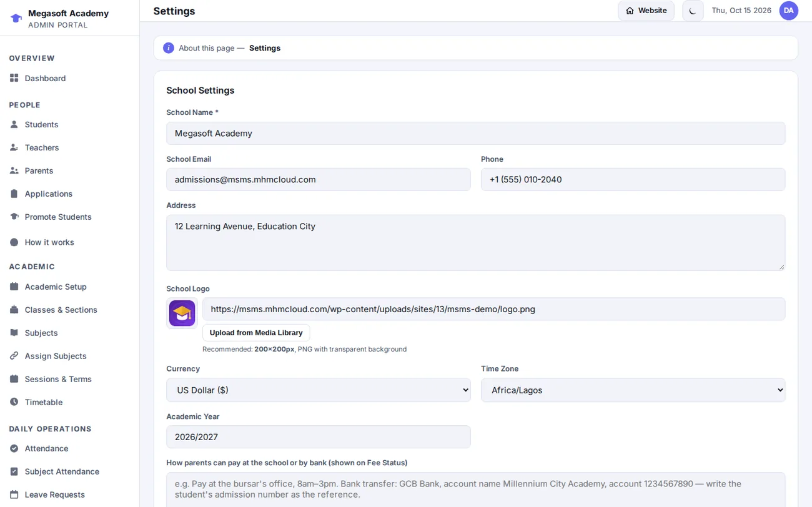Click the Academic Setup calendar icon
The image size is (812, 507).
tap(14, 287)
